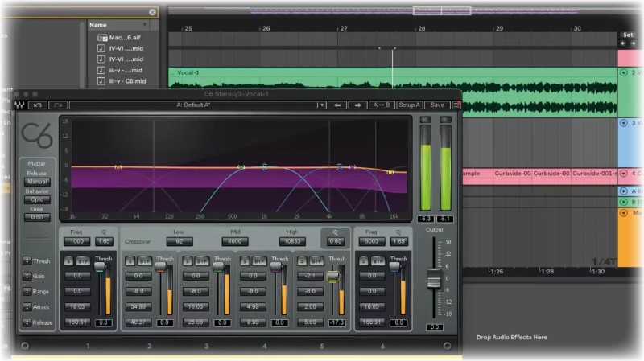
Task: Load the previous preset with the left arrow
Action: click(337, 105)
